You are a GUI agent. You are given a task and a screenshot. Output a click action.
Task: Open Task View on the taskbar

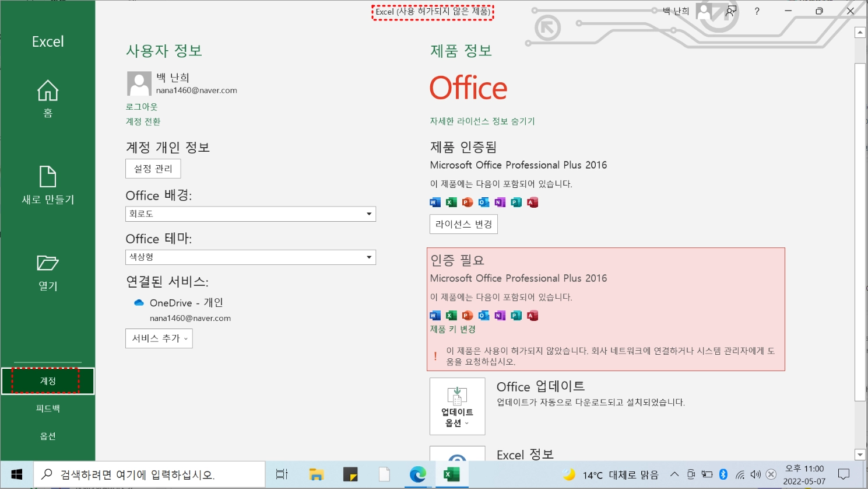pos(282,474)
